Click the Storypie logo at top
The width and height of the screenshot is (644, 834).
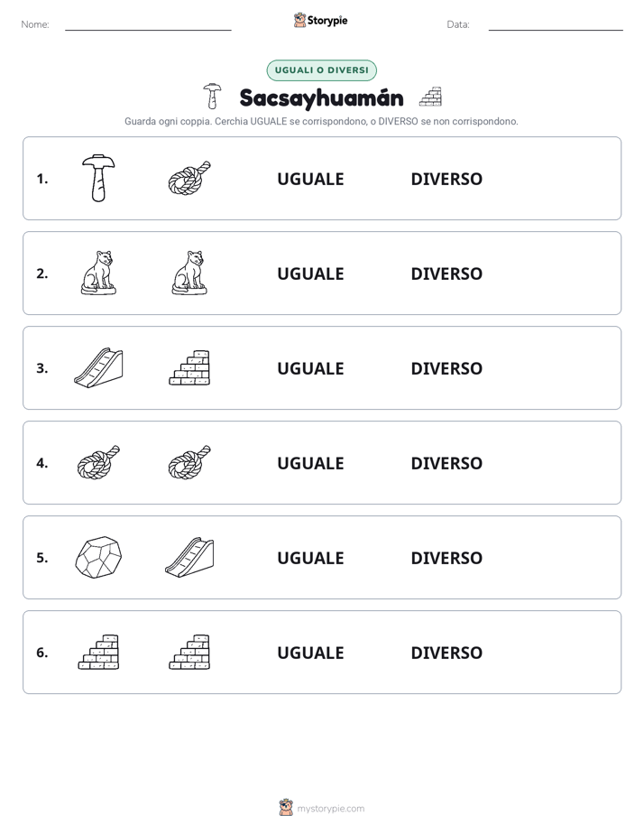pyautogui.click(x=320, y=20)
